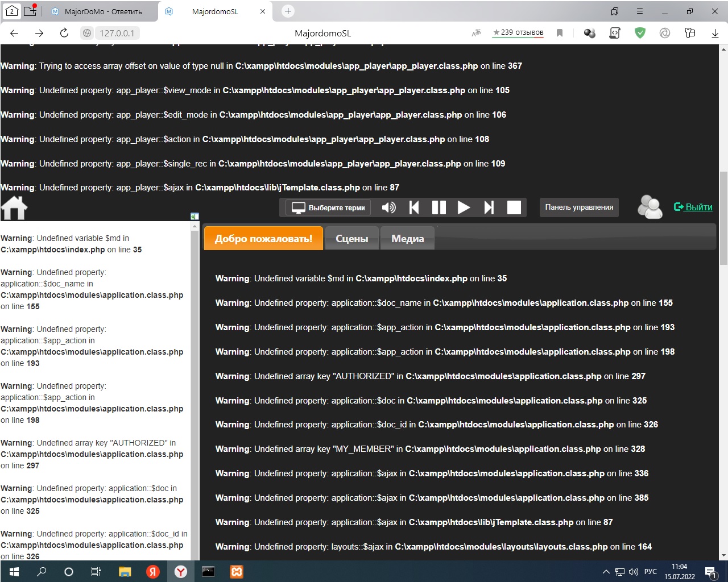Collapse the left panel with small toggle icon
728x582 pixels.
(195, 217)
